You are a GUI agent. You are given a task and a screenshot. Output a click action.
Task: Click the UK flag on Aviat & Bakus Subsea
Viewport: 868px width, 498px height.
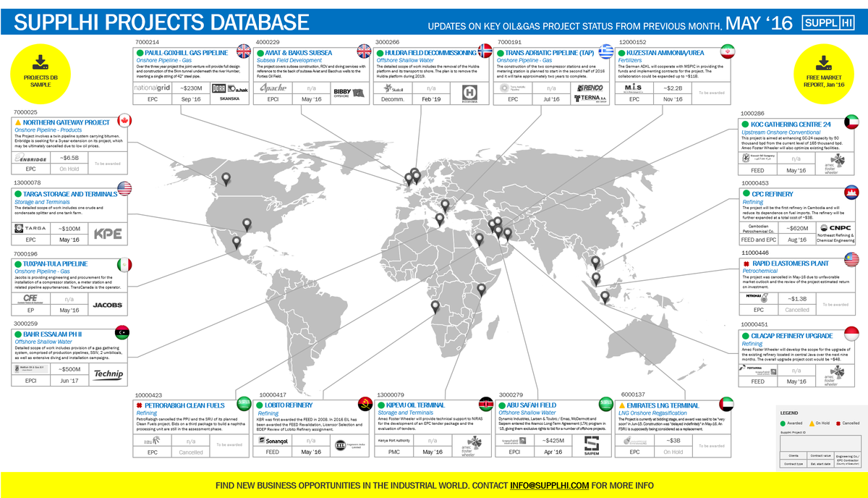(x=365, y=52)
